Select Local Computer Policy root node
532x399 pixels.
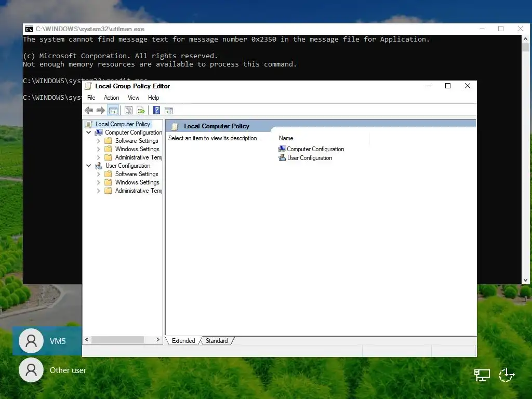click(123, 124)
